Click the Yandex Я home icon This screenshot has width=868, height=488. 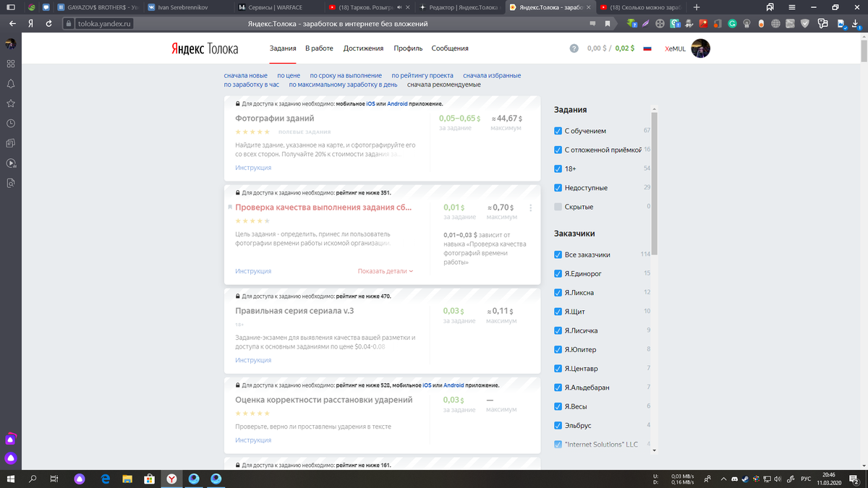click(x=30, y=23)
